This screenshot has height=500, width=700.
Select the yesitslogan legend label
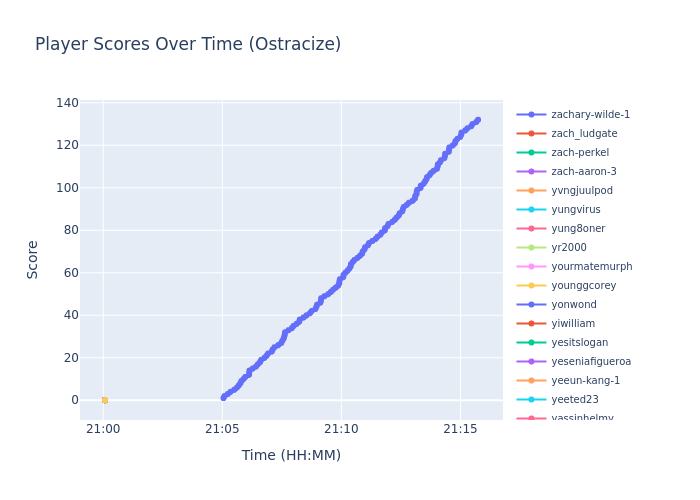(579, 343)
